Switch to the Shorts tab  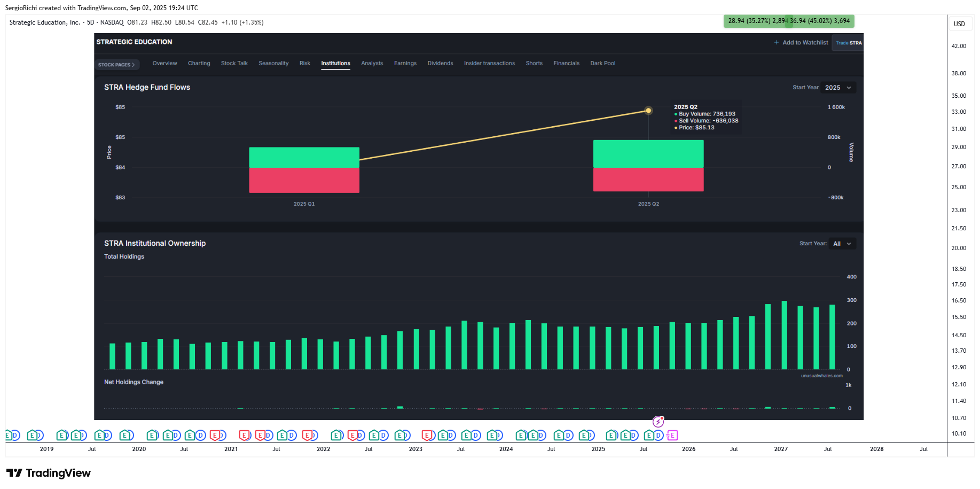coord(534,63)
